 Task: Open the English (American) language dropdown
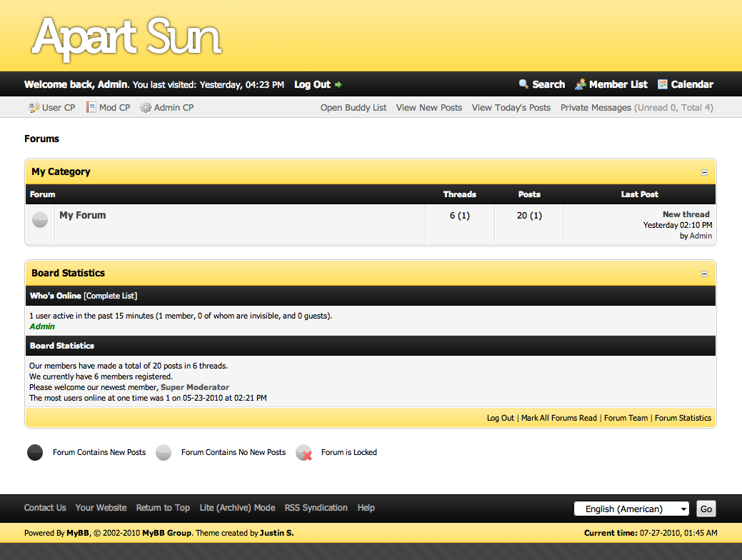(632, 509)
